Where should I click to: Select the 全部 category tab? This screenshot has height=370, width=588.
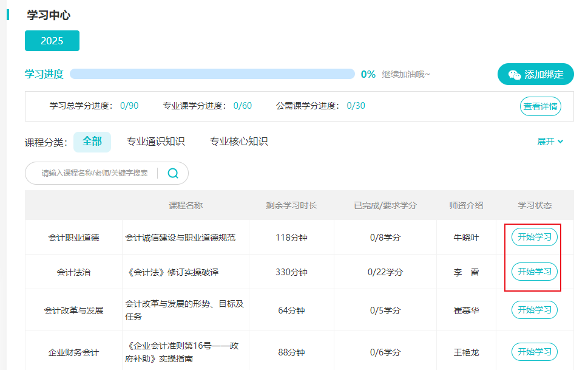[92, 142]
